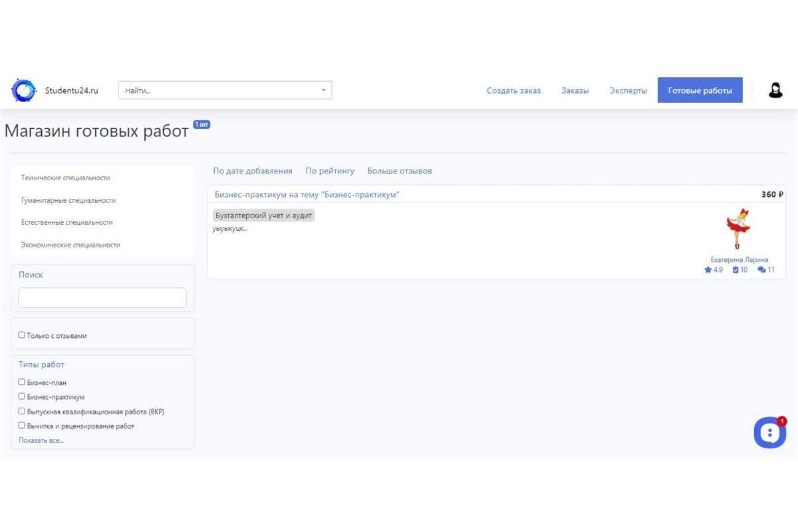Click the 'Готовые работы' button
Screen dimensions: 798x532
point(700,90)
